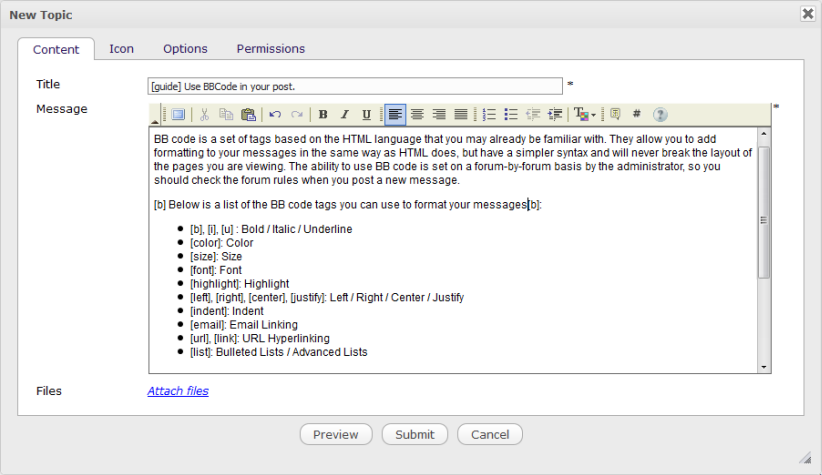This screenshot has width=822, height=475.
Task: Justify the message text
Action: coord(461,115)
